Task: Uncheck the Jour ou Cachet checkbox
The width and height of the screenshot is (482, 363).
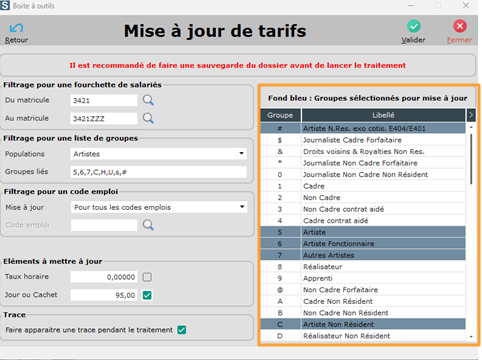Action: point(147,295)
